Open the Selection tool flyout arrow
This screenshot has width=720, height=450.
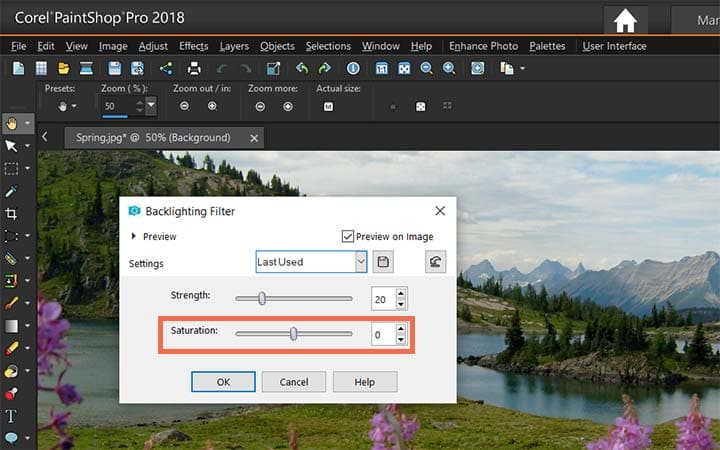[x=27, y=169]
